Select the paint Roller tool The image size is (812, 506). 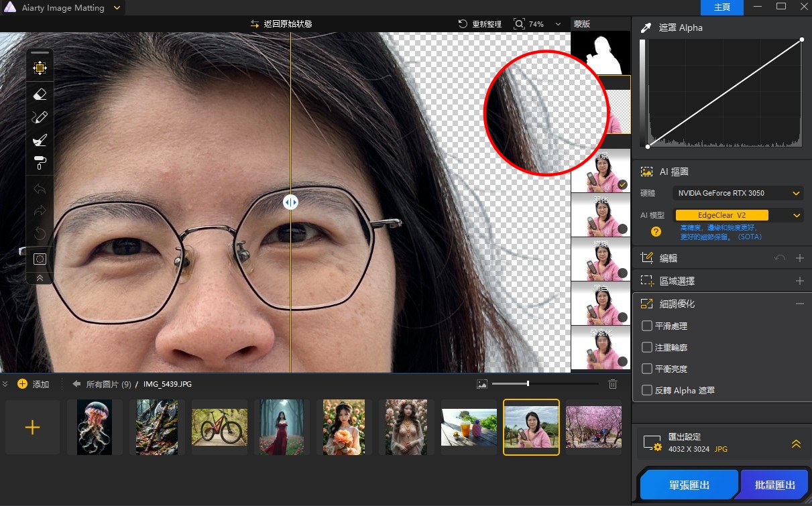pos(40,163)
